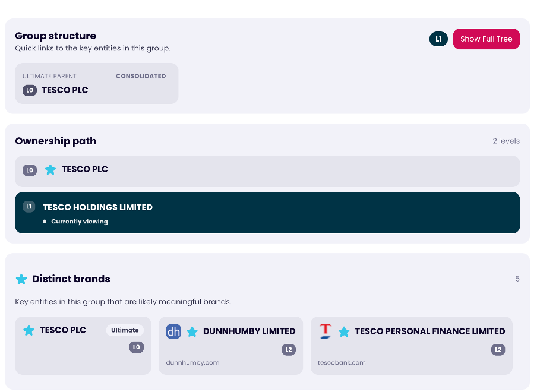The height and width of the screenshot is (392, 537).
Task: Click the Tesco Bank logo icon
Action: click(325, 331)
